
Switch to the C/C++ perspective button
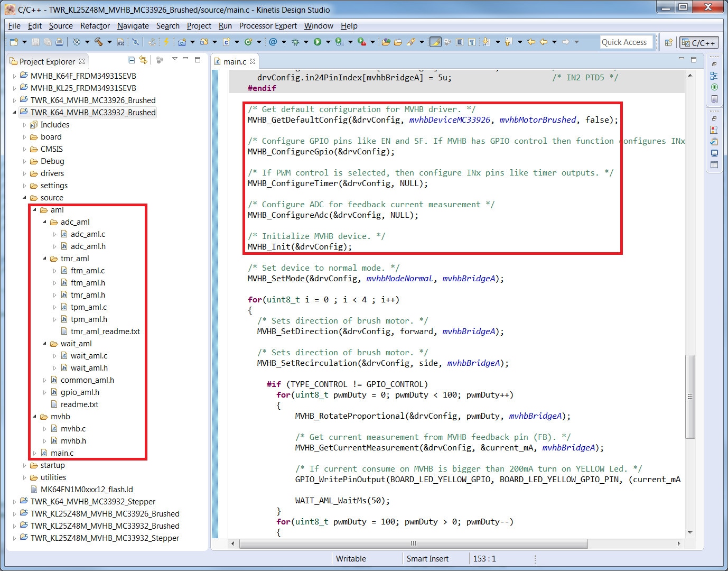click(x=699, y=42)
